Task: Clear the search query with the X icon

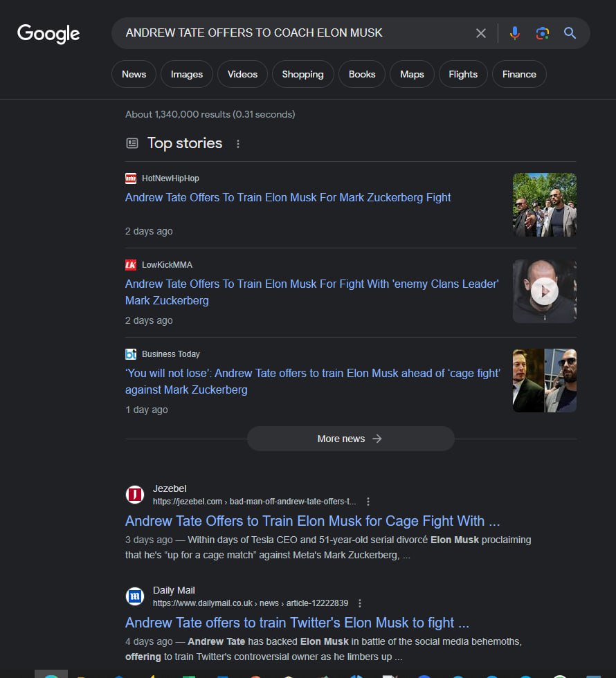Action: click(x=480, y=33)
